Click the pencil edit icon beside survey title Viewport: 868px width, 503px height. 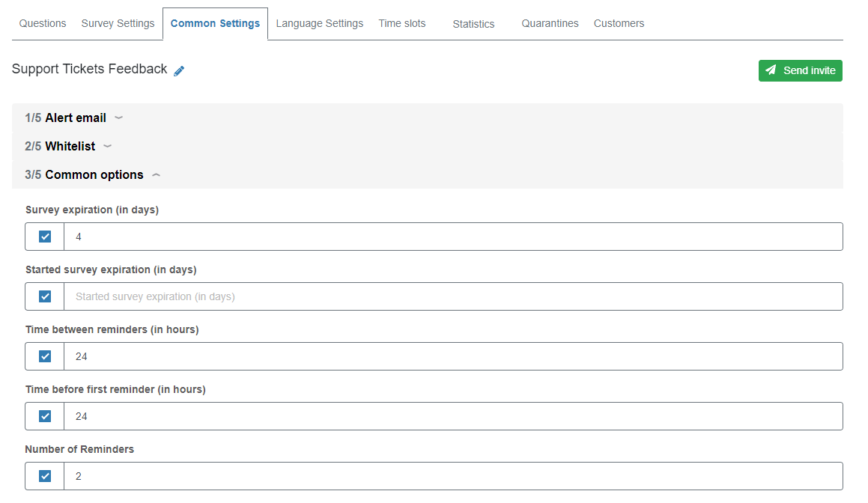tap(179, 71)
